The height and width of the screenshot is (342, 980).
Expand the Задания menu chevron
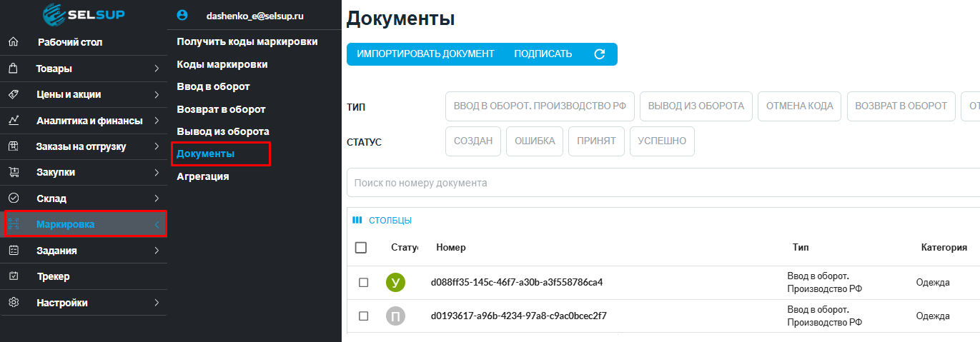click(x=157, y=251)
